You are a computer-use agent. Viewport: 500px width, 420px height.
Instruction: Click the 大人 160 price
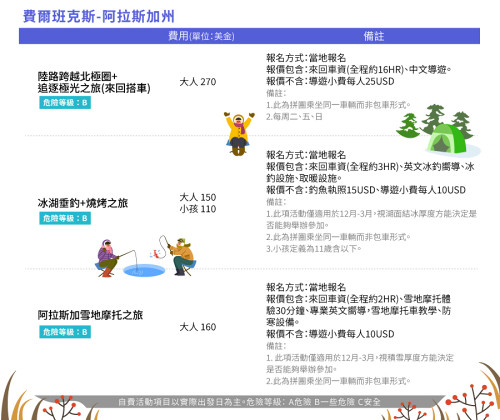198,327
